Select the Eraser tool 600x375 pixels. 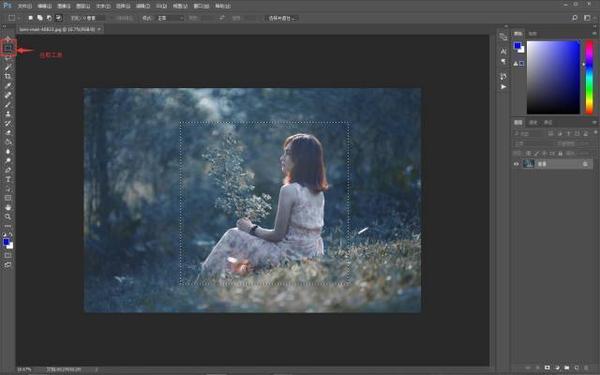(x=8, y=133)
